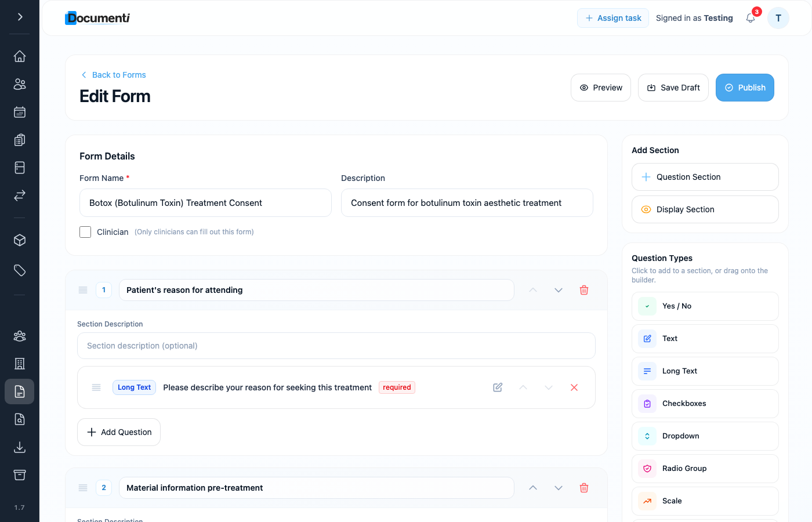Add a Text question type
The image size is (812, 522).
pyautogui.click(x=705, y=339)
